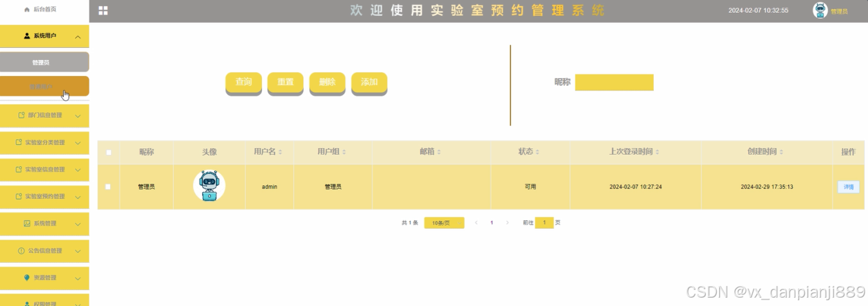Expand the 资源管理 chevron
Screen dimensions: 868x306
[x=78, y=278]
